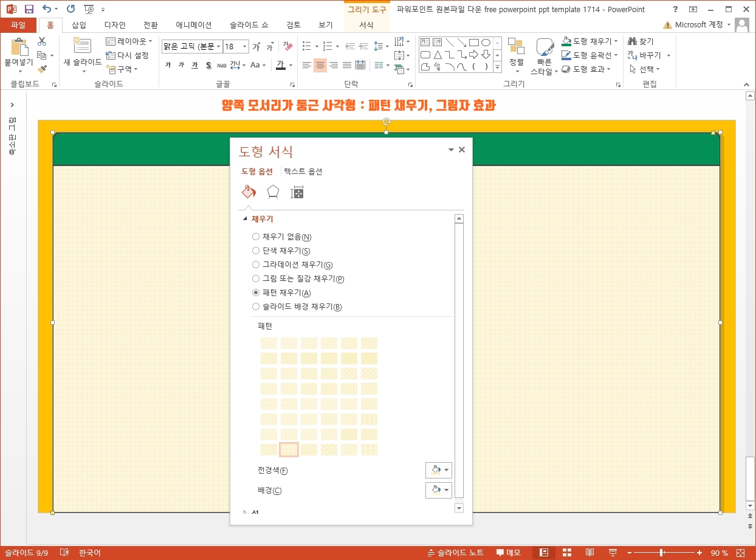Open the 레이아웃 layout dropdown
This screenshot has height=560, width=756.
pos(129,41)
